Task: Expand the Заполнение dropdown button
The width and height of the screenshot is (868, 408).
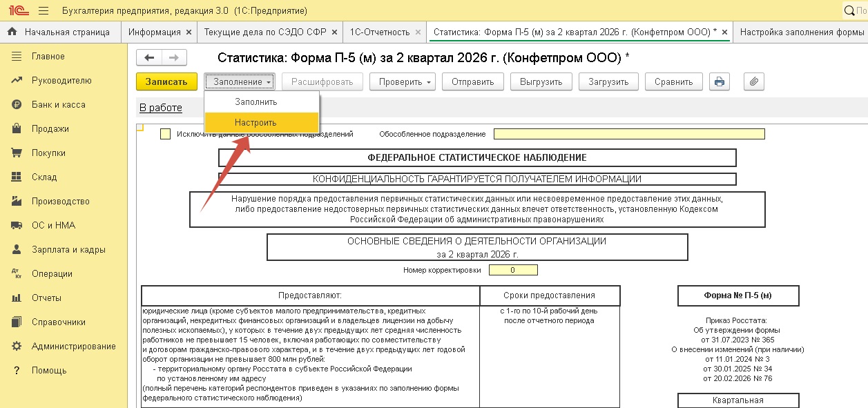Action: coord(240,81)
